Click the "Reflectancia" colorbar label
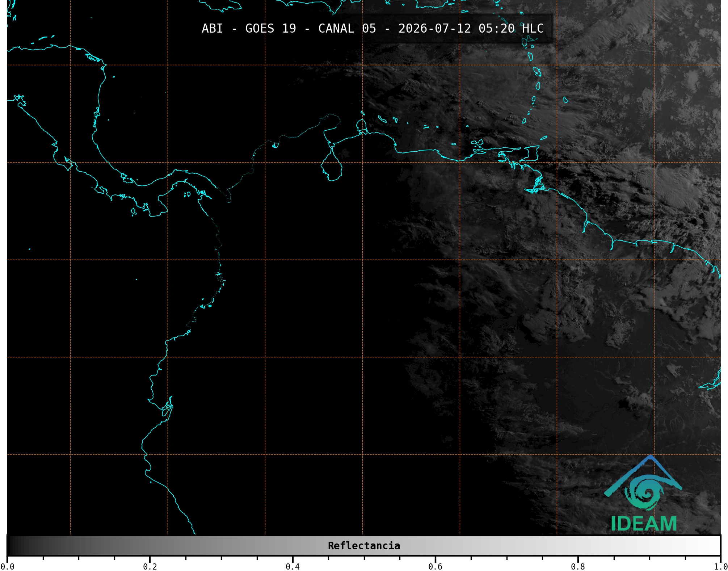Viewport: 728px width, 571px height. pyautogui.click(x=364, y=546)
